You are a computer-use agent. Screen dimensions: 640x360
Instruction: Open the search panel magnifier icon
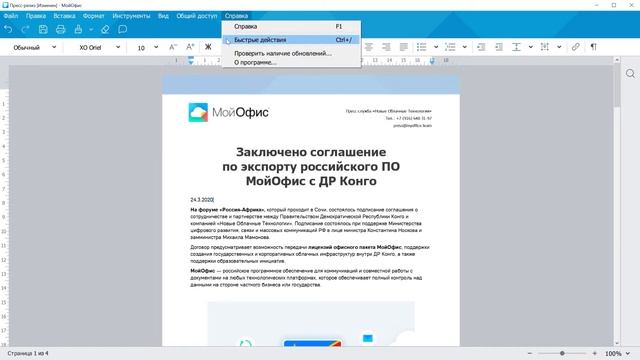coord(630,73)
